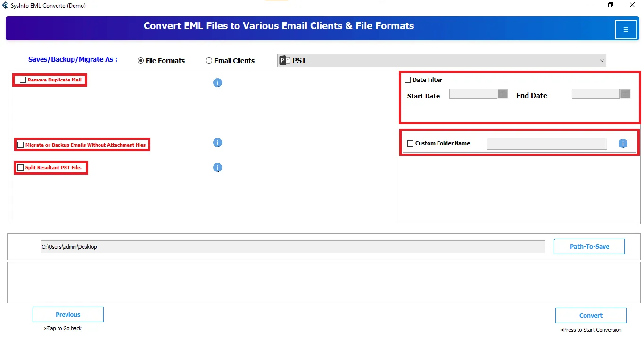Viewport: 644px width, 342px height.
Task: Click info icon for Emails Without Attachment option
Action: (217, 143)
